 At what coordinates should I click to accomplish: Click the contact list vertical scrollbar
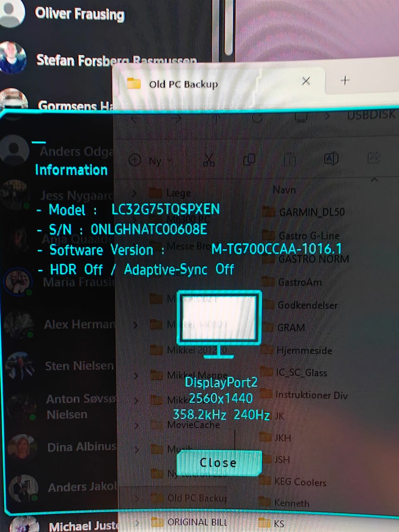click(x=229, y=27)
